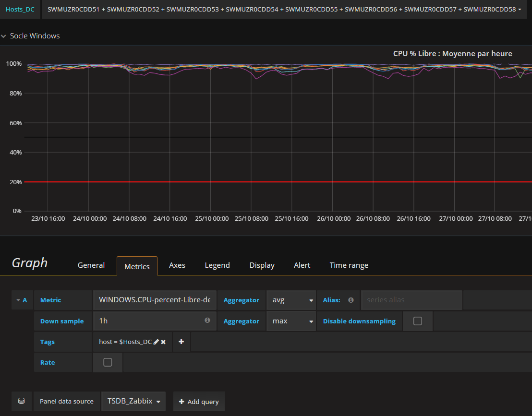
Task: Click the Add query button
Action: click(199, 402)
